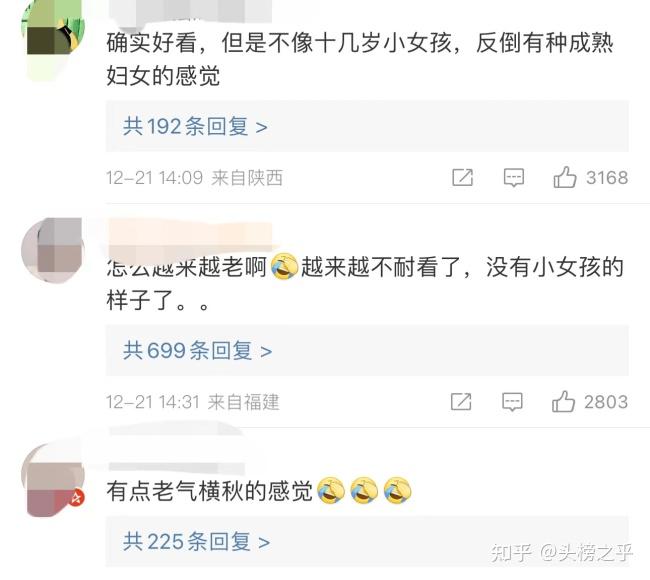Open the reply bubble icon for the 陕西 comment
This screenshot has height=580, width=650.
[x=514, y=177]
